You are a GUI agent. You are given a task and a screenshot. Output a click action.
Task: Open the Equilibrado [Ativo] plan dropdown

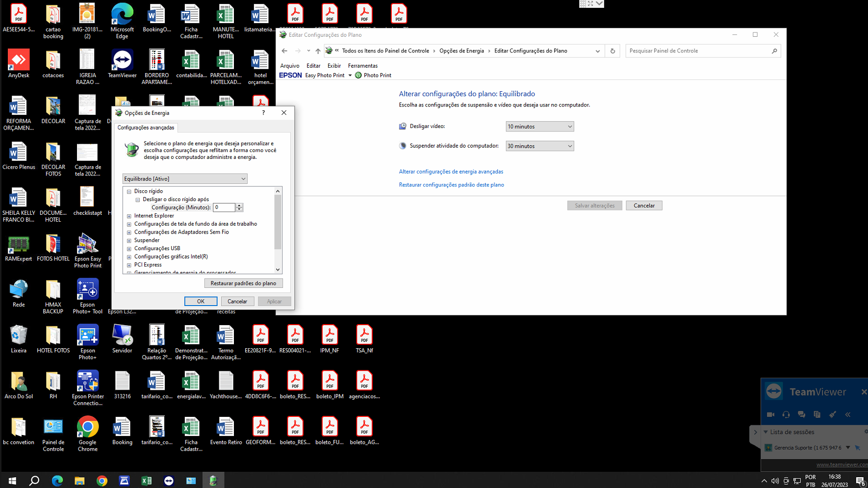click(x=185, y=179)
